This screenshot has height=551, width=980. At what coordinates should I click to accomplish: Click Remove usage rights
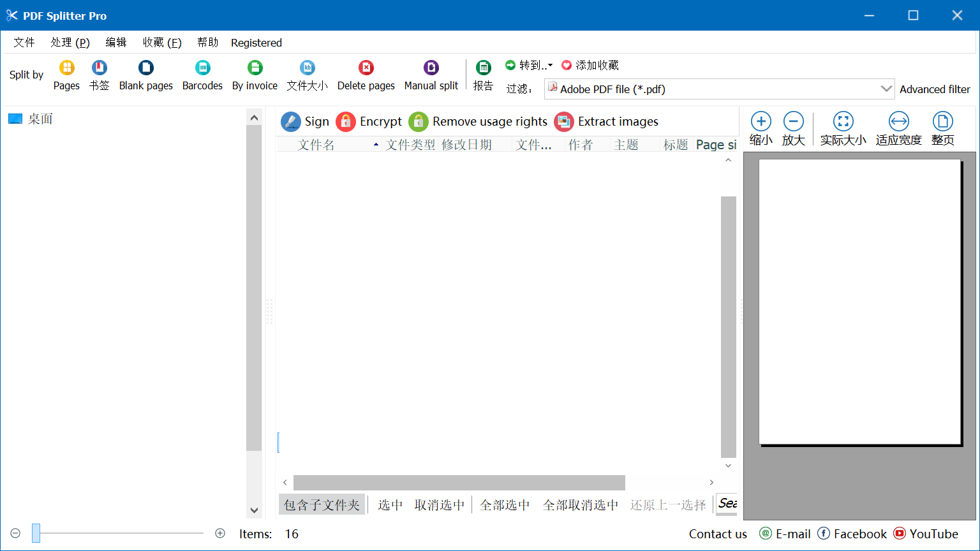478,121
